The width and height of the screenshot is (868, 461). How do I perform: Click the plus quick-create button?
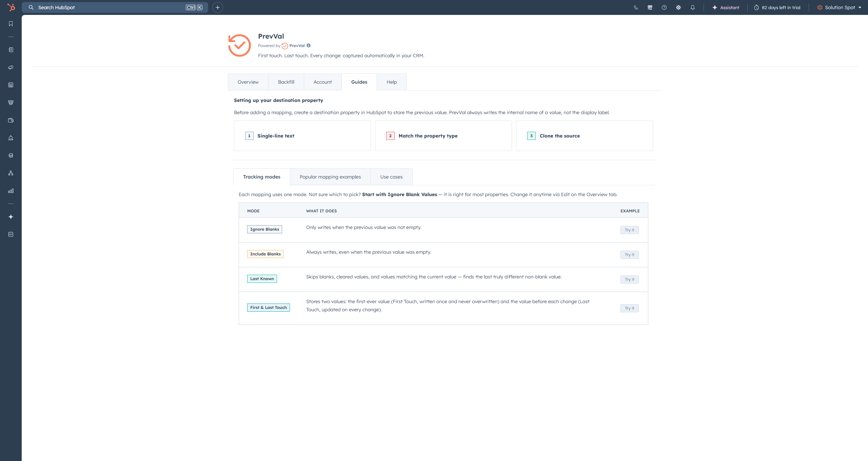point(218,7)
